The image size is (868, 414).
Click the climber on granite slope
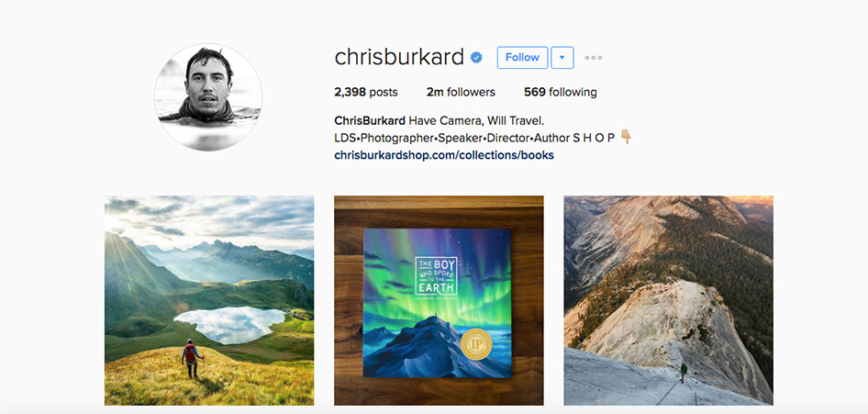(684, 372)
